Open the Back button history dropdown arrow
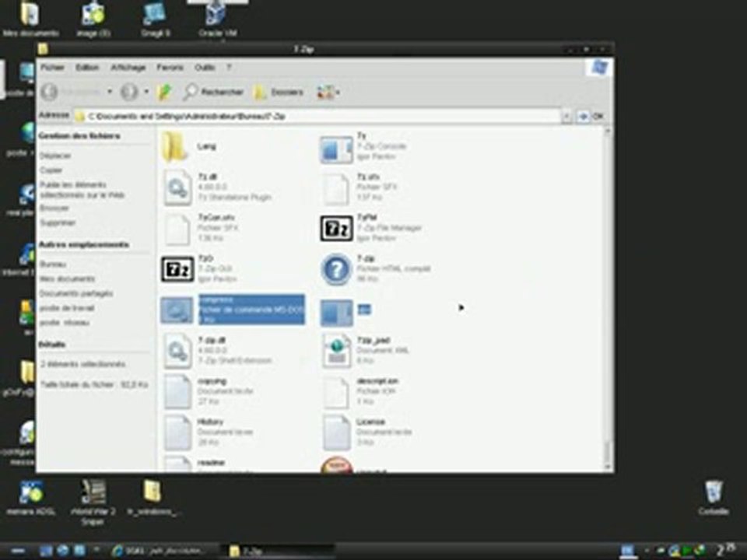Image resolution: width=747 pixels, height=560 pixels. (x=110, y=92)
